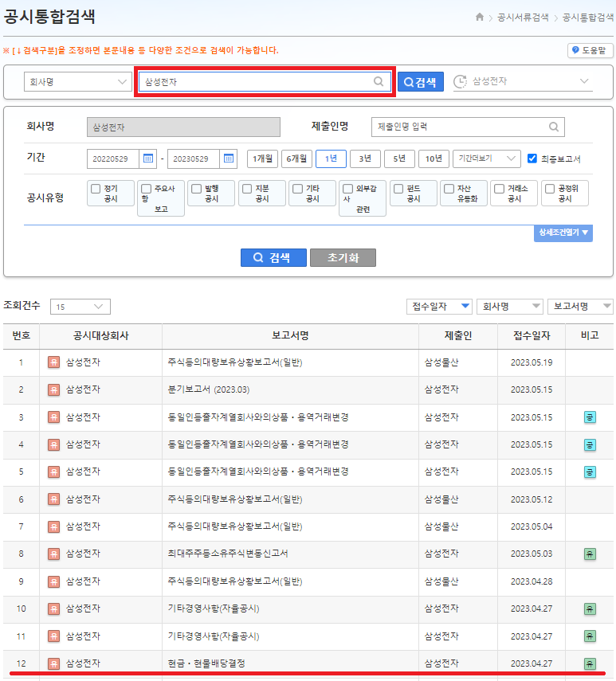Open the 기간더보기 period dropdown
The image size is (616, 681).
[487, 159]
